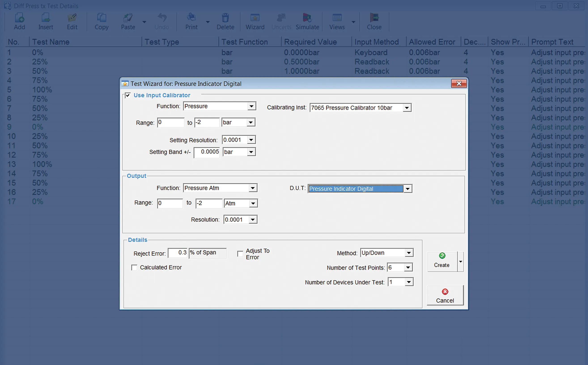Open the Paste dropdown arrow in toolbar
Viewport: 588px width, 365px height.
point(144,22)
